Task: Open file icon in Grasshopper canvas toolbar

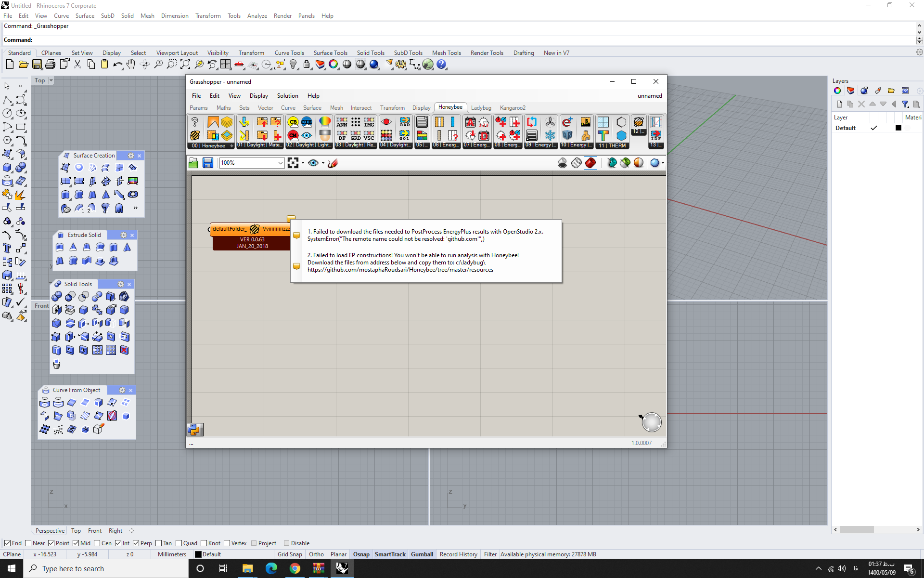Action: tap(193, 163)
